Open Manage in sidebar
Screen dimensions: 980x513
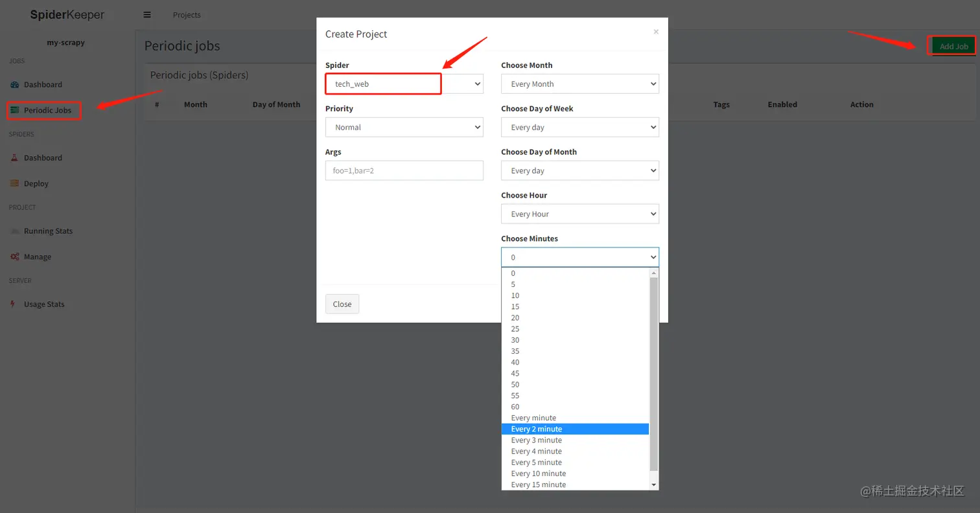(x=37, y=257)
